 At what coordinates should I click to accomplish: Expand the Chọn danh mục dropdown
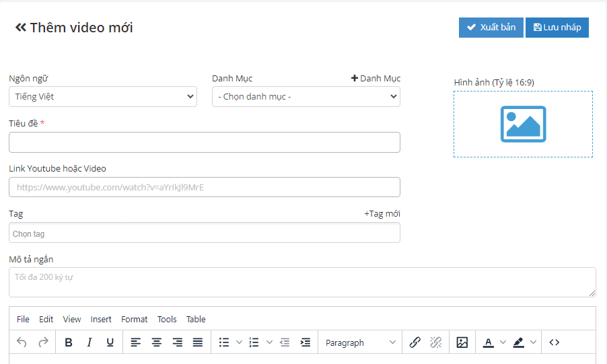pyautogui.click(x=306, y=97)
